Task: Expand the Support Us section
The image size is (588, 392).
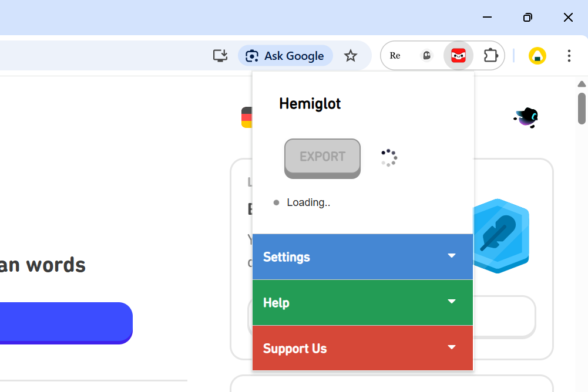Action: pos(362,348)
